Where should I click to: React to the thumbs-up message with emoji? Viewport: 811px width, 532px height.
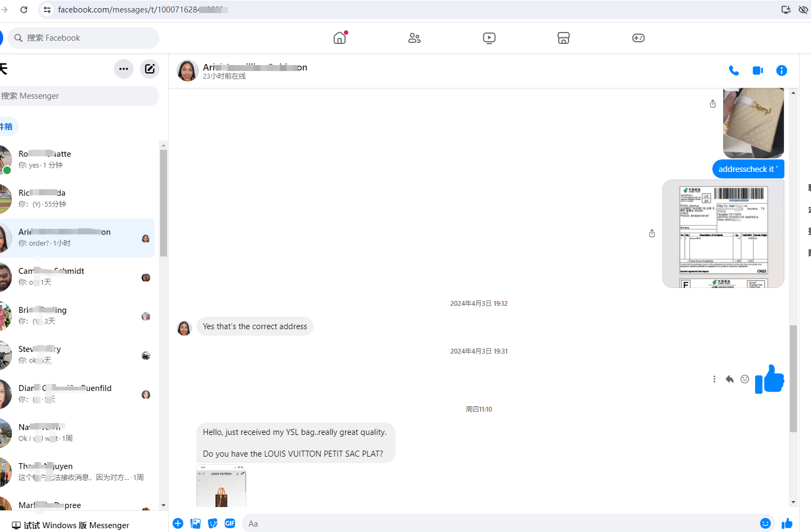(x=745, y=379)
